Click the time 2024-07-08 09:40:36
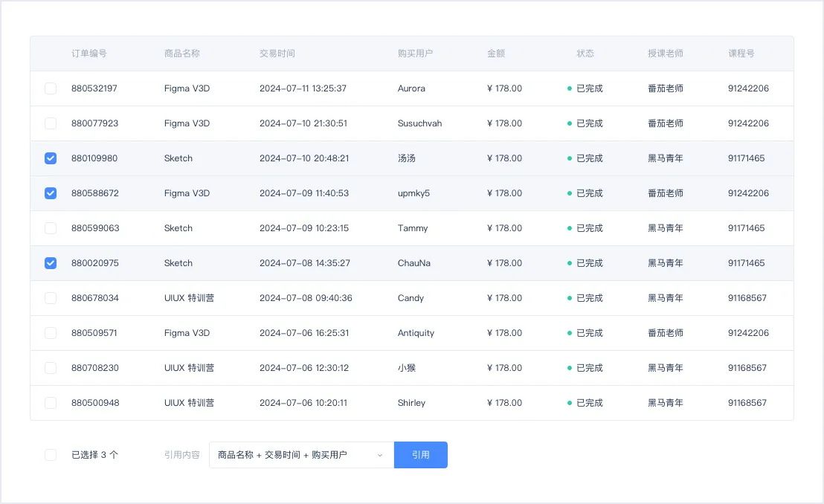The image size is (824, 504). pyautogui.click(x=306, y=298)
